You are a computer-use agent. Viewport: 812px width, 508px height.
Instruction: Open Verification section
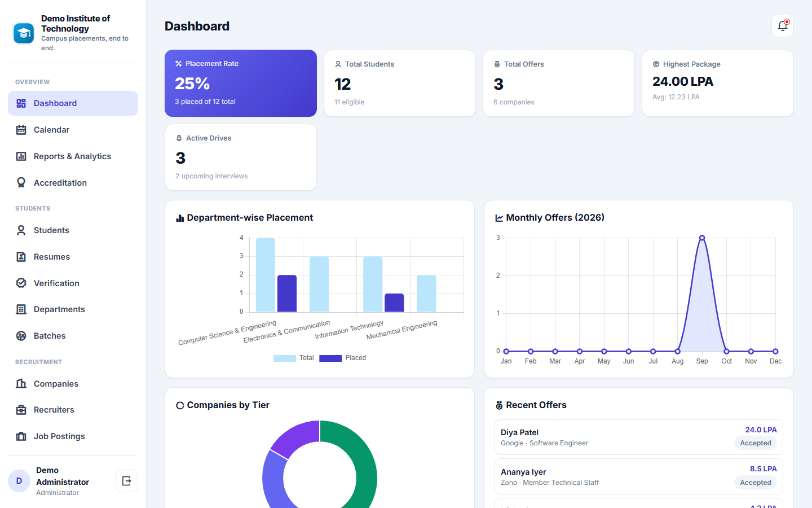[x=73, y=283]
